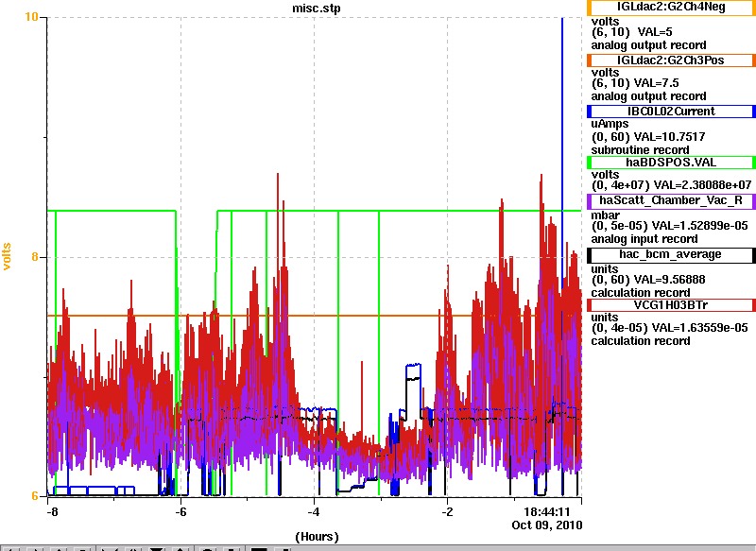Click the x-axis tick label -6
This screenshot has height=551, width=756.
coord(180,512)
